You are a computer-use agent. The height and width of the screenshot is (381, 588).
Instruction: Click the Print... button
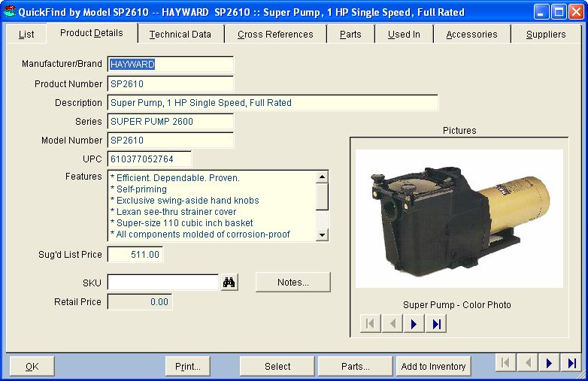188,367
